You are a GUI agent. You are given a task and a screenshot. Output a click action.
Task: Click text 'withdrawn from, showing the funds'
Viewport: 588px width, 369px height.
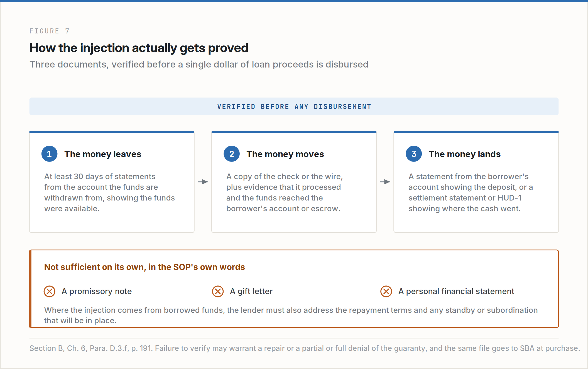[x=109, y=198]
